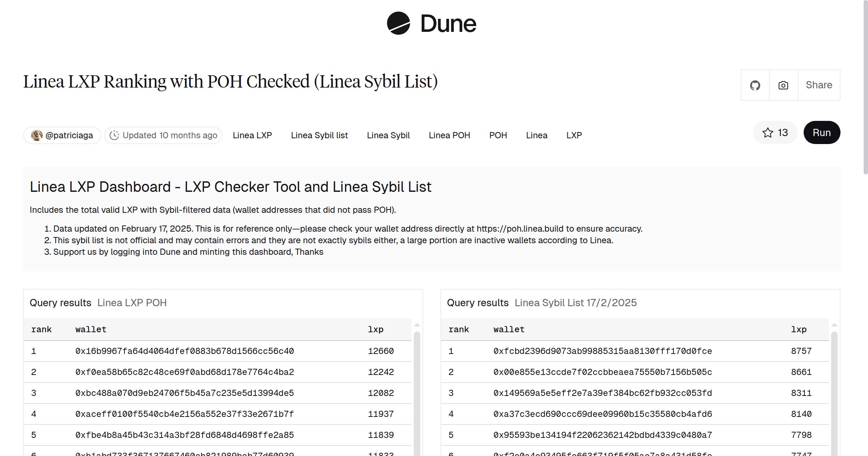Image resolution: width=868 pixels, height=456 pixels.
Task: Open the GitHub icon near Share
Action: click(755, 85)
